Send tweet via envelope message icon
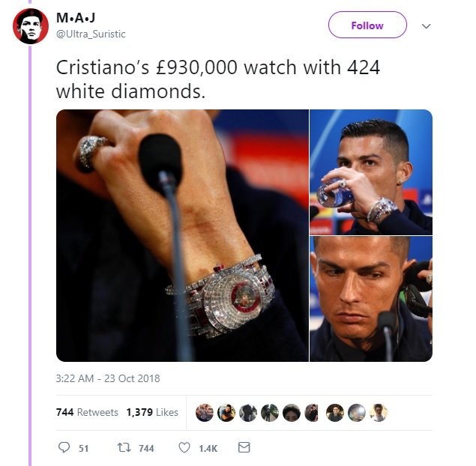Screen dimensions: 476x466 pos(244,447)
